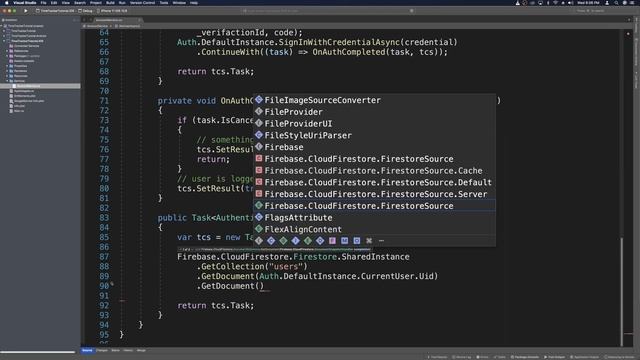Viewport: 640px width, 360px height.
Task: Click 'return tcs.Task;' on line 92
Action: pos(216,306)
